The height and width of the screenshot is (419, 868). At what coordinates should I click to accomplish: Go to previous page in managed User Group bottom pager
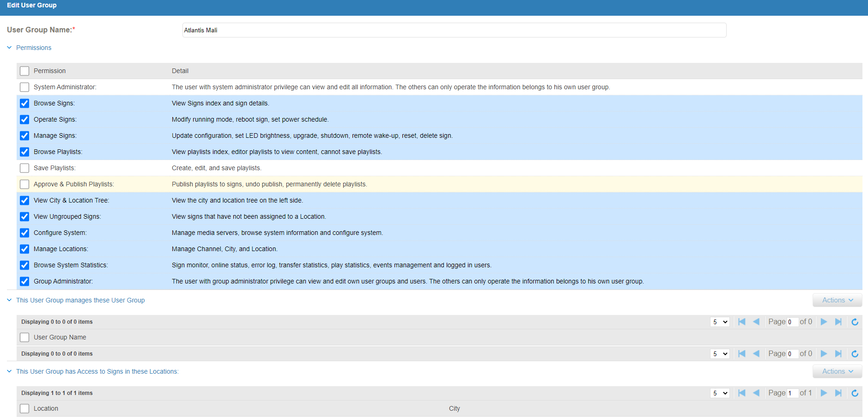pyautogui.click(x=756, y=354)
